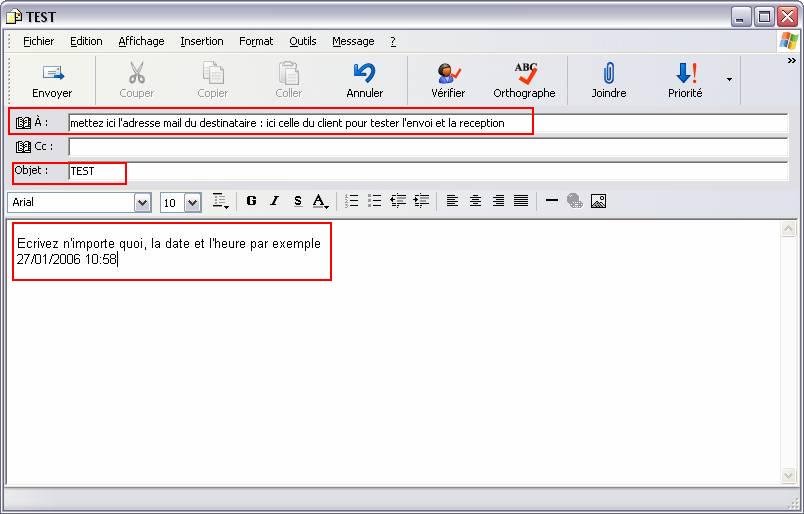This screenshot has height=514, width=804.
Task: Increase the paragraph indent
Action: 421,201
